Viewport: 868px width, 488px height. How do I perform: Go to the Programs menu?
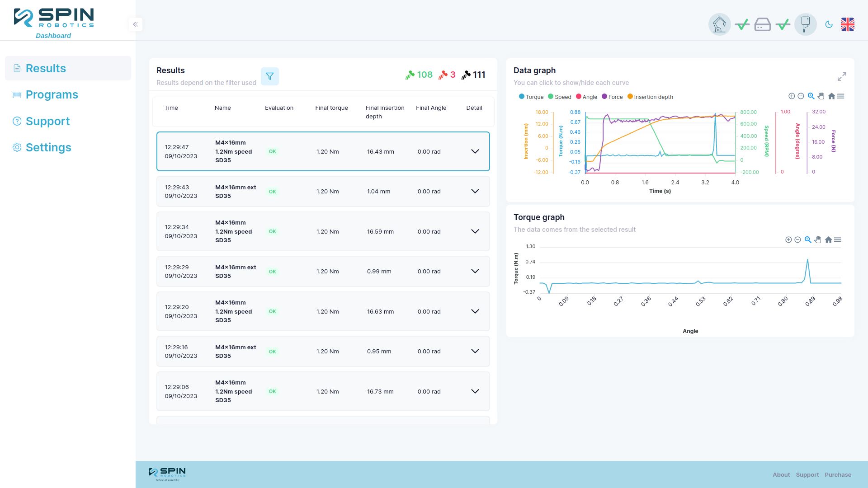click(52, 94)
